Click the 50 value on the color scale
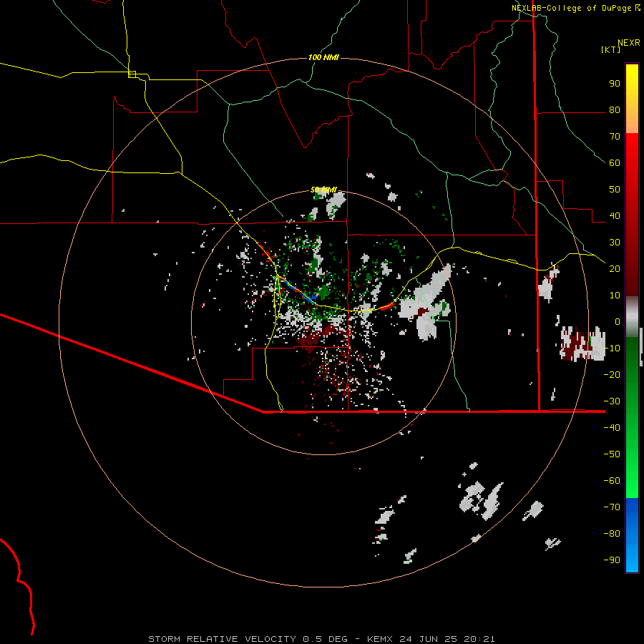 tap(615, 190)
